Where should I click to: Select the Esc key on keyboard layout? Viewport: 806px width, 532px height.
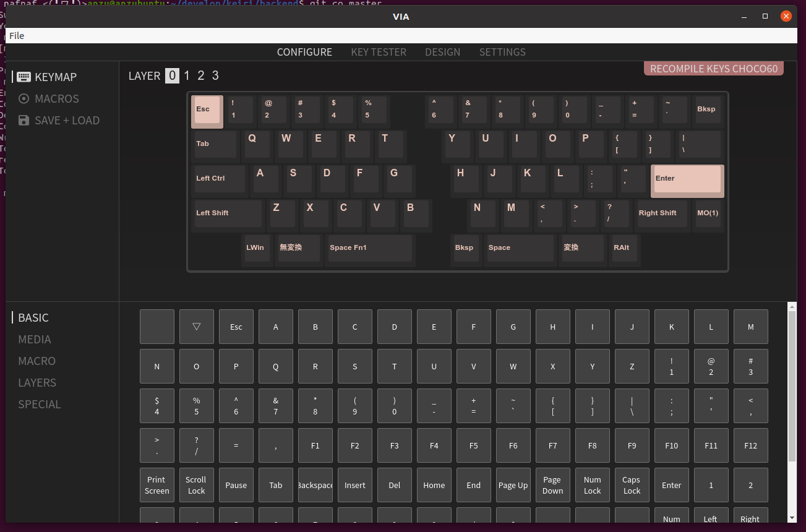[207, 111]
